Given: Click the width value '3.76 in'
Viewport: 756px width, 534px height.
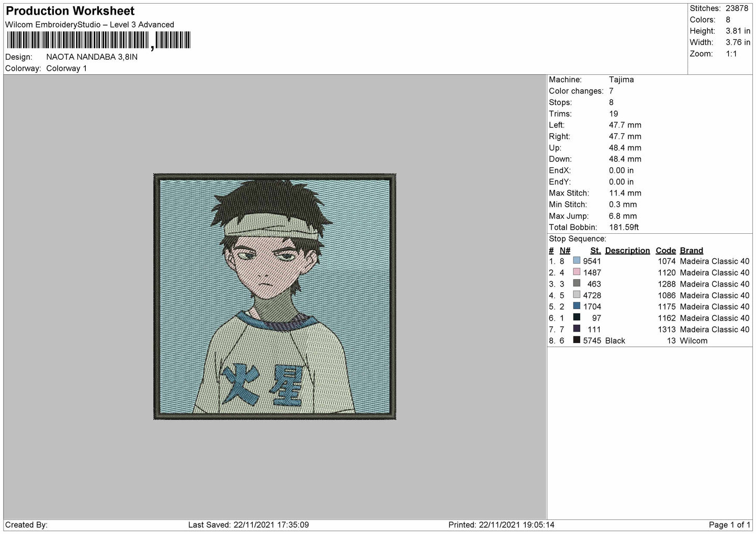Looking at the screenshot, I should [x=738, y=43].
